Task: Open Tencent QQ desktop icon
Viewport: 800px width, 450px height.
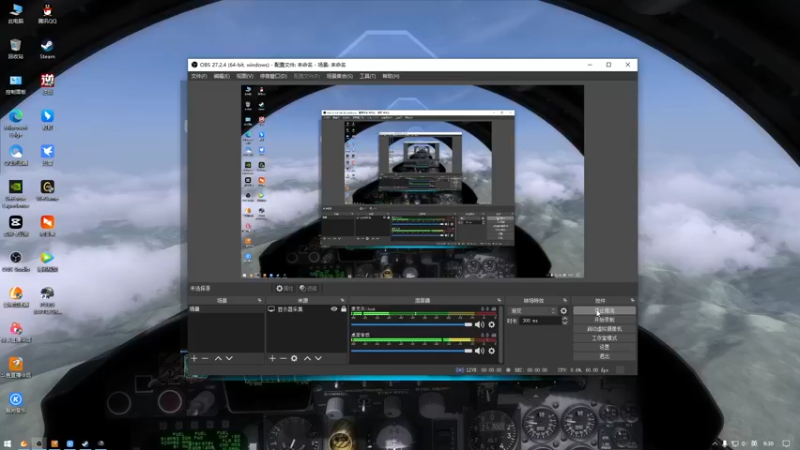Action: point(47,14)
